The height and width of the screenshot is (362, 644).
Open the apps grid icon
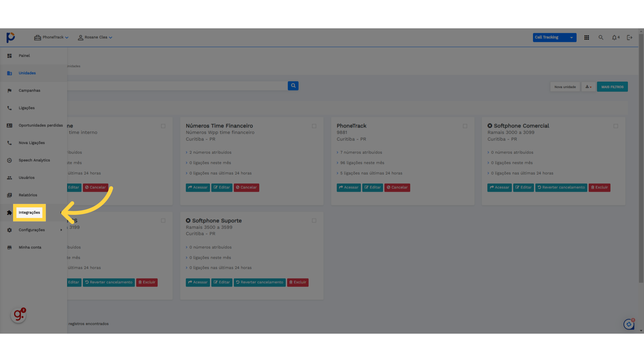(x=587, y=38)
